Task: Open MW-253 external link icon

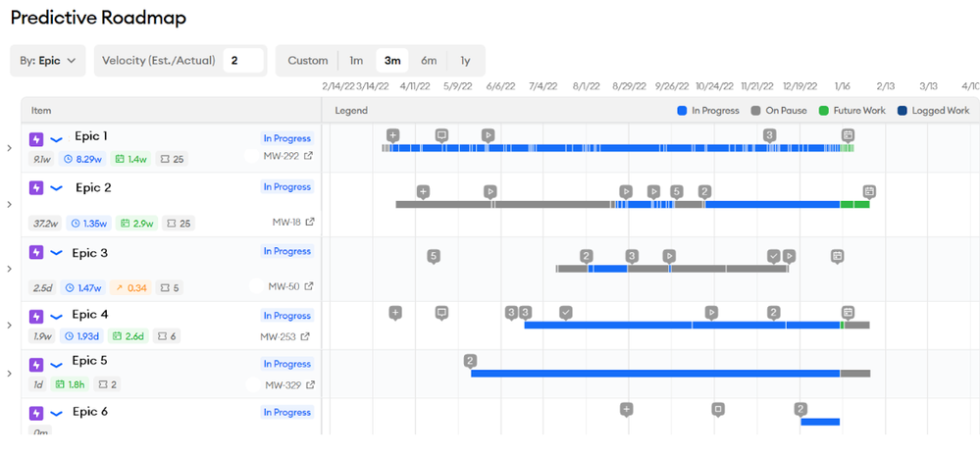Action: pyautogui.click(x=305, y=336)
